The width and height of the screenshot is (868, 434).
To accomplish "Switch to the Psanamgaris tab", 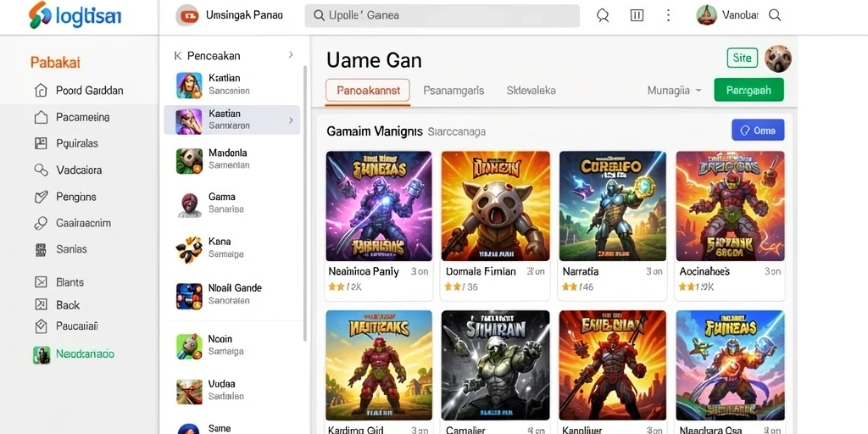I will pyautogui.click(x=453, y=90).
